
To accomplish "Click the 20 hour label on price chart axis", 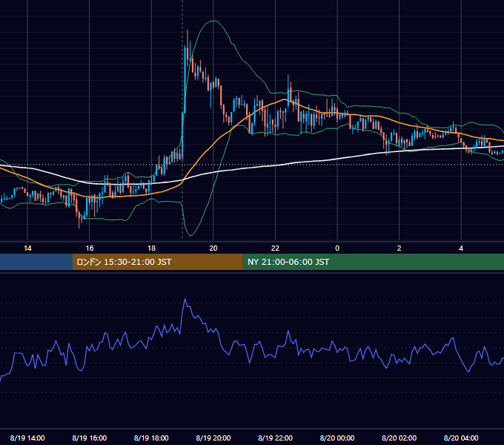I will (213, 248).
